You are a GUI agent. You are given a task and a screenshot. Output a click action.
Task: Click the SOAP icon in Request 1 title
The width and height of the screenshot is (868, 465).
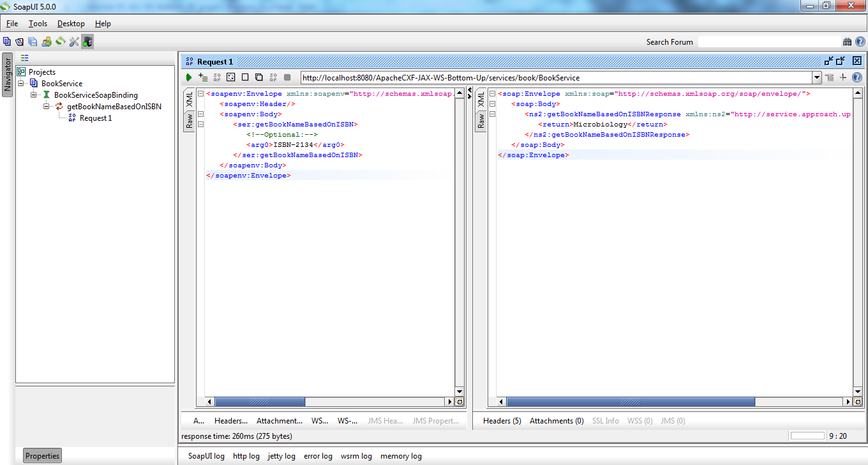pyautogui.click(x=190, y=62)
